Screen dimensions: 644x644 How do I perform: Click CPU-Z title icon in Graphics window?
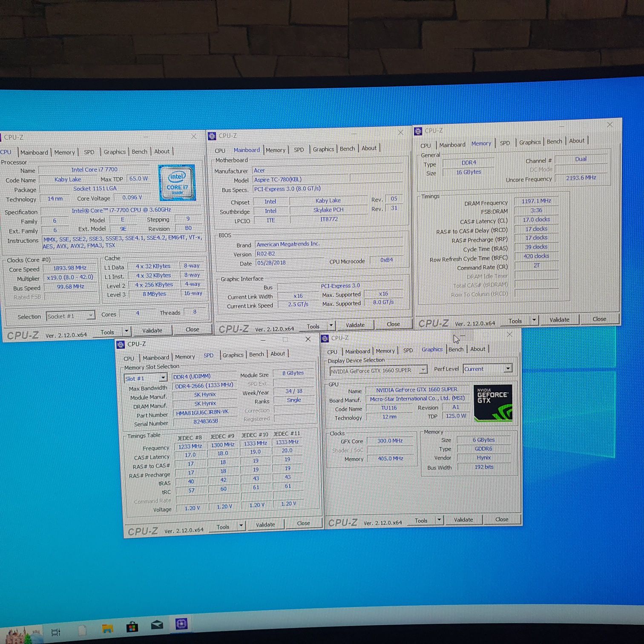pos(325,338)
